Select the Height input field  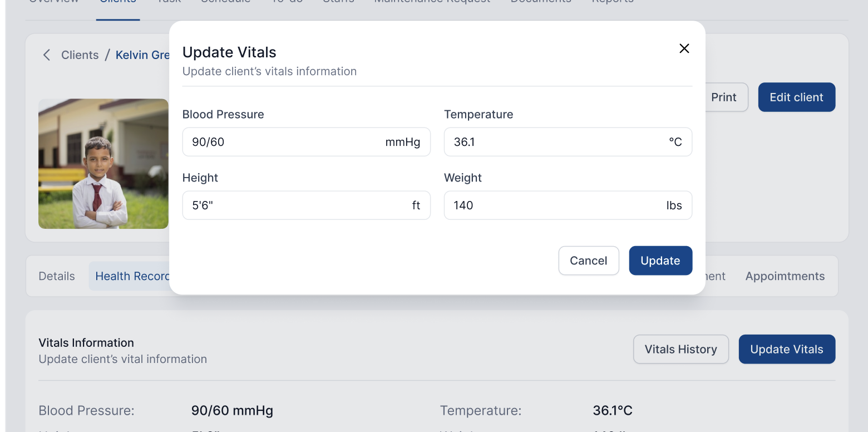point(295,205)
